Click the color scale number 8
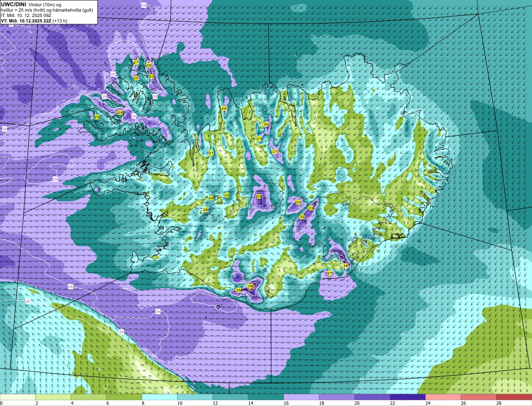This screenshot has width=532, height=406. tap(143, 403)
